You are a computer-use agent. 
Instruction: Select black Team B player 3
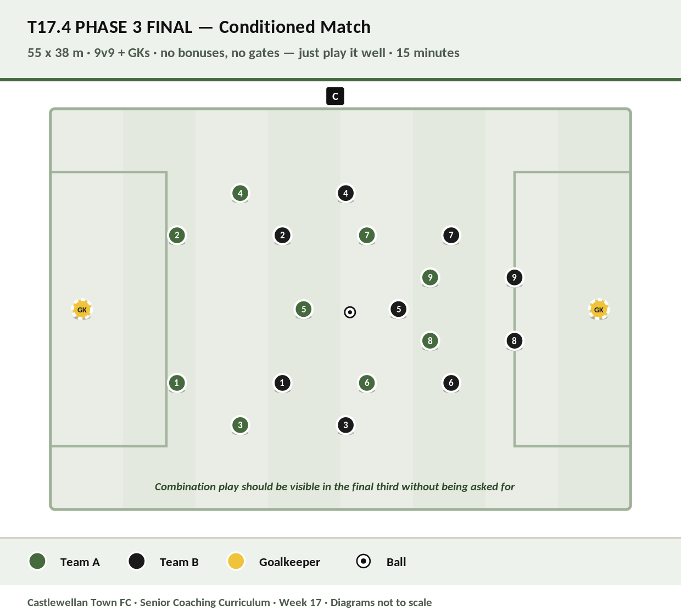coord(345,425)
